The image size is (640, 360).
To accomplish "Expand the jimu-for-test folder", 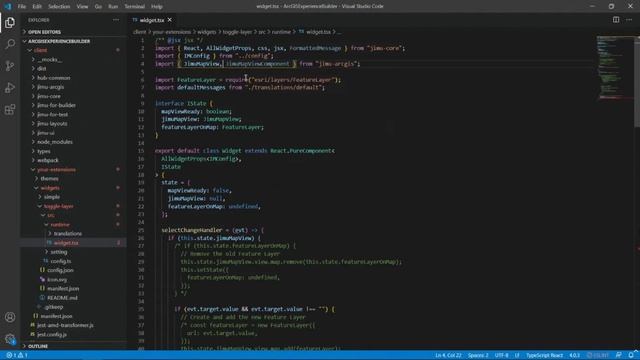I will pos(73,115).
